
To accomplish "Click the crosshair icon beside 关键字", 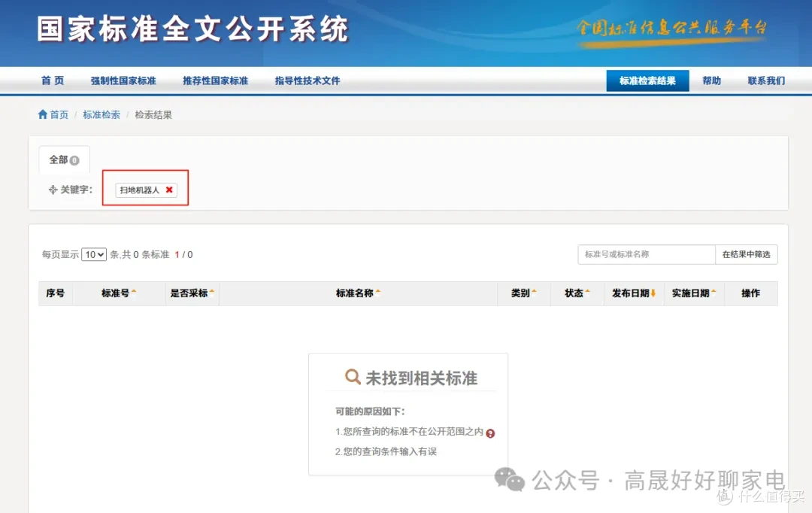I will pos(53,190).
